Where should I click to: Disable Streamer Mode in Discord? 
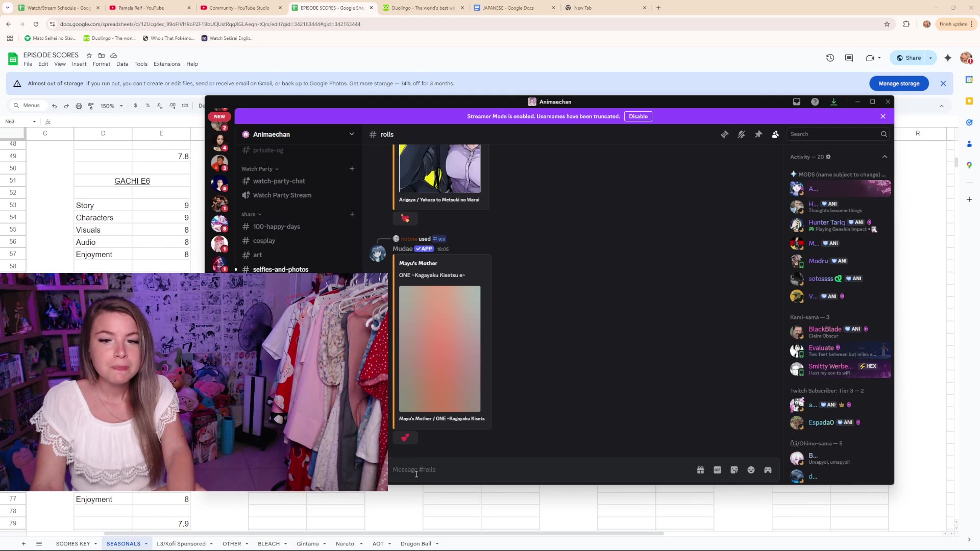coord(638,116)
